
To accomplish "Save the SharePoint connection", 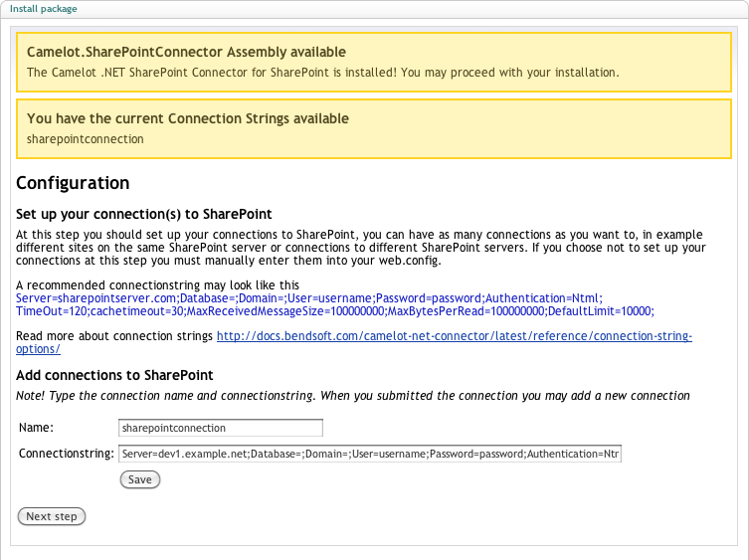I will click(140, 479).
